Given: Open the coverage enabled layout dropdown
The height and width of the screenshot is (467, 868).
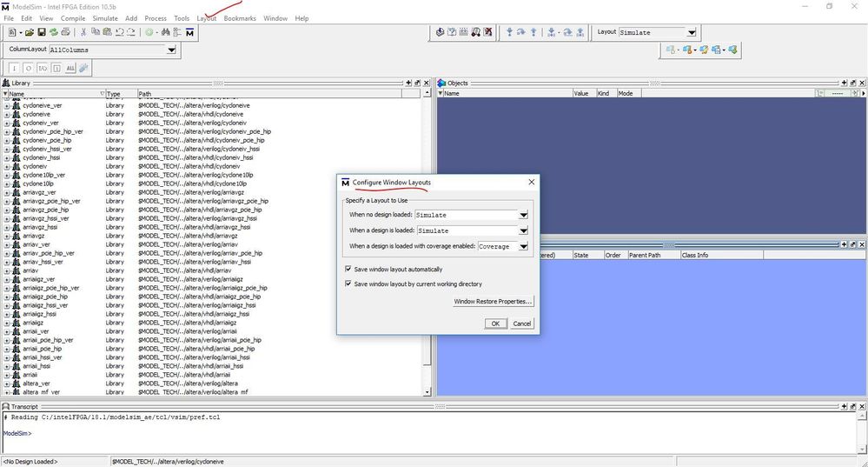Looking at the screenshot, I should (523, 246).
